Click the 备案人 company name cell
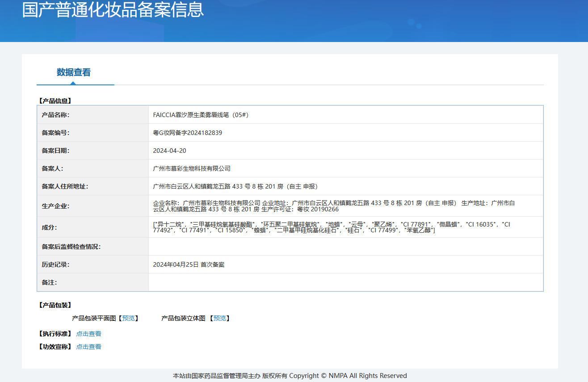588x382 pixels. coord(346,168)
